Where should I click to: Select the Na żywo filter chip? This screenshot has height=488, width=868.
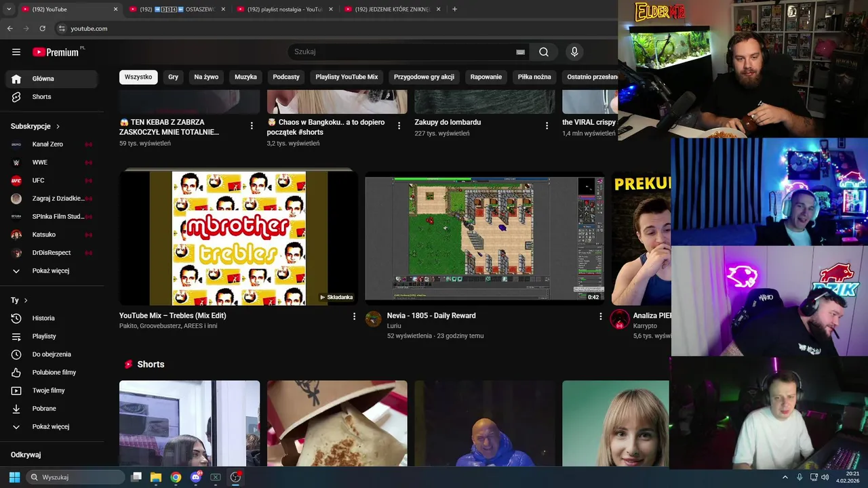pos(206,77)
